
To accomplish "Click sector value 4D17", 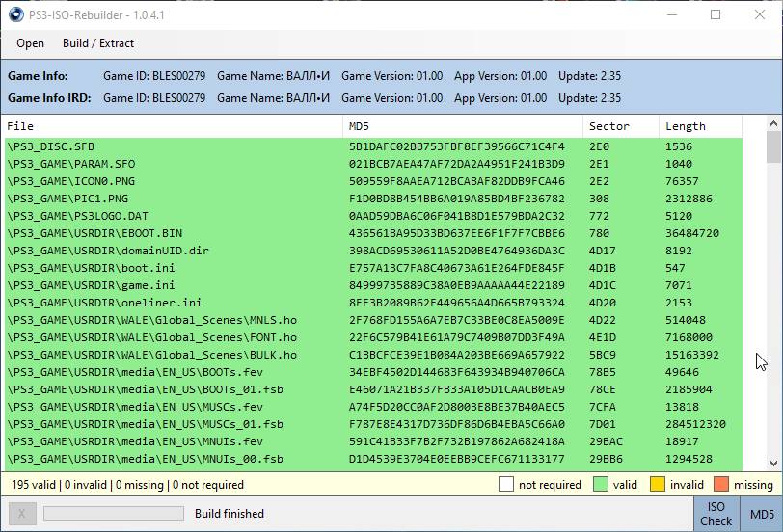I will point(603,251).
